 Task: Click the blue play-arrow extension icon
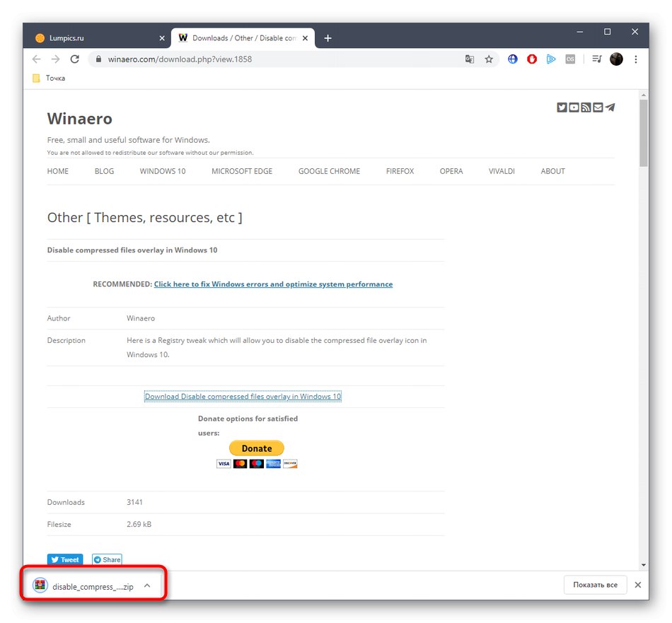[x=551, y=59]
